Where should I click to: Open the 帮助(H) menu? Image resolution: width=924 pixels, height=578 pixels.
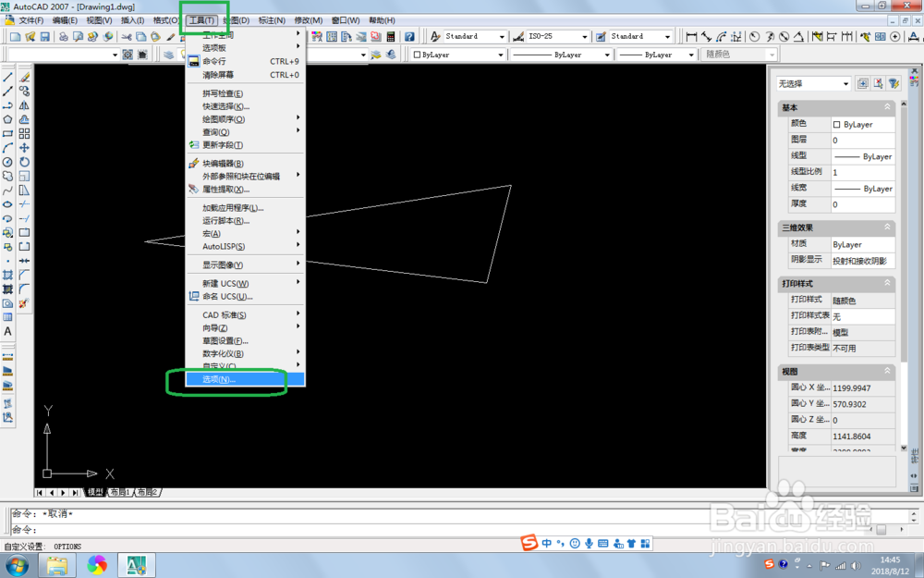coord(382,20)
